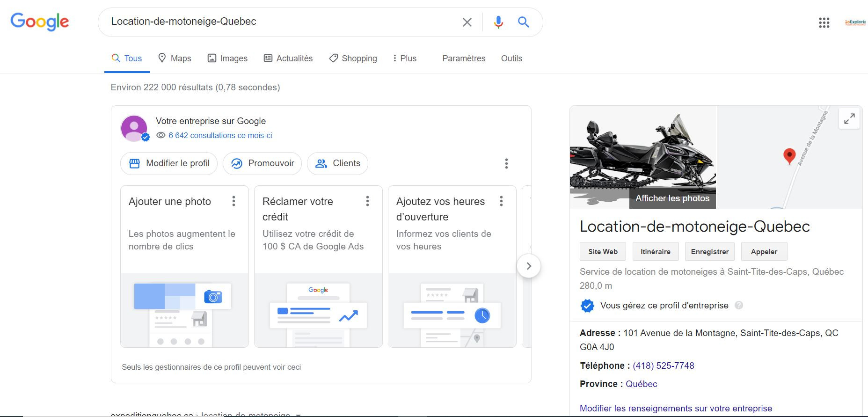The height and width of the screenshot is (417, 868).
Task: Click the business profile purple avatar
Action: point(134,128)
